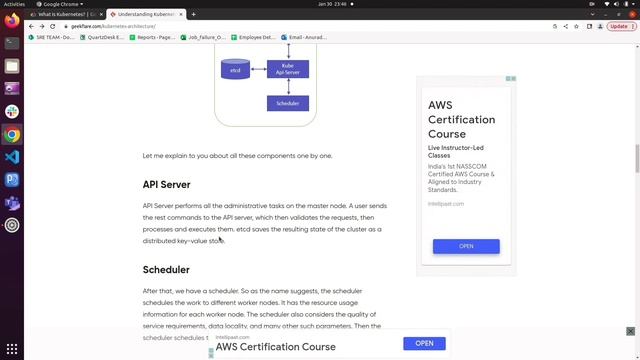The width and height of the screenshot is (640, 360).
Task: Open Slack from the dock
Action: tap(12, 111)
